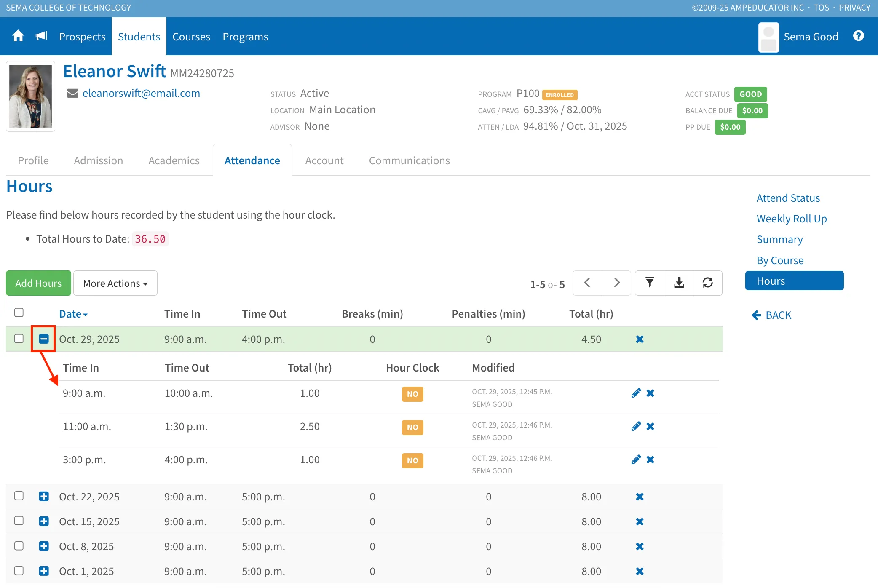Download the hours list
878x588 pixels.
click(679, 283)
